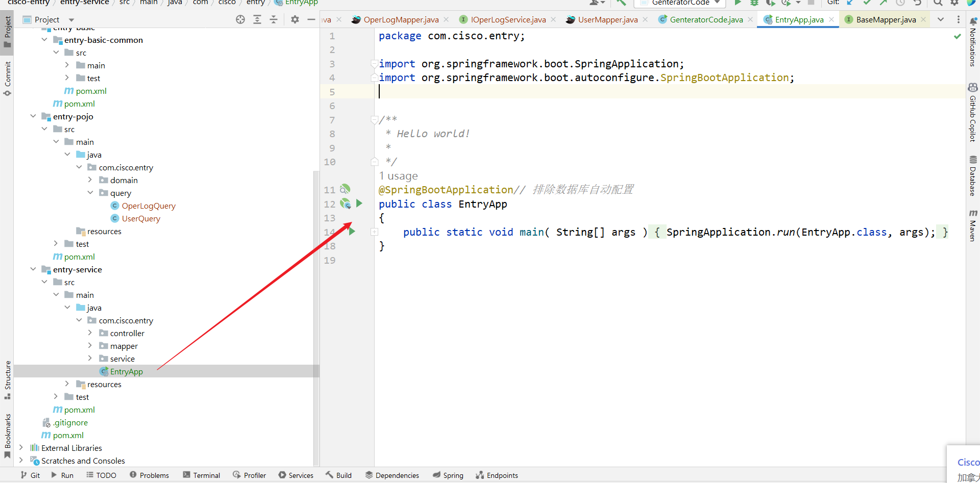Viewport: 980px width, 483px height.
Task: Open the Services tool window
Action: tap(296, 475)
